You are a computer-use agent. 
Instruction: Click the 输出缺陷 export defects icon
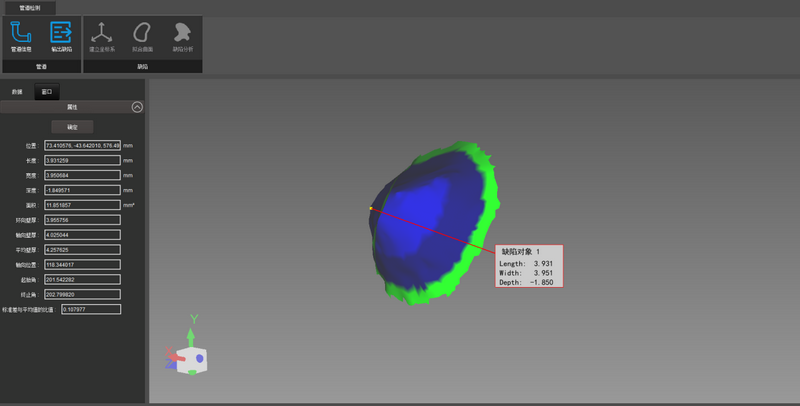61,35
